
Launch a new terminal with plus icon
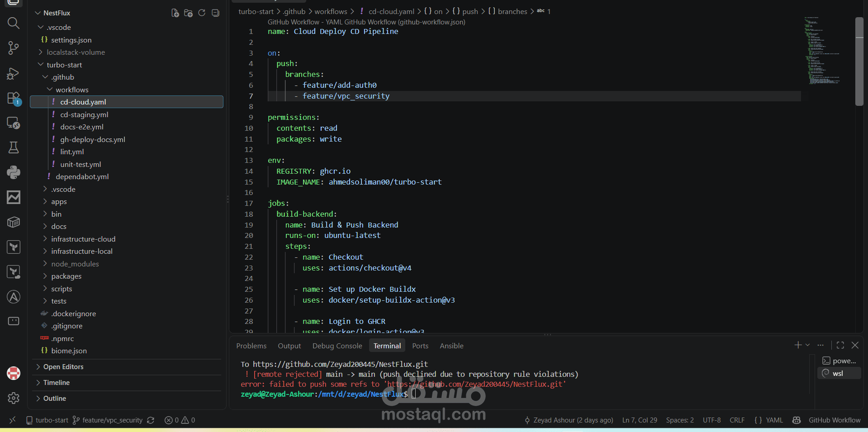798,345
